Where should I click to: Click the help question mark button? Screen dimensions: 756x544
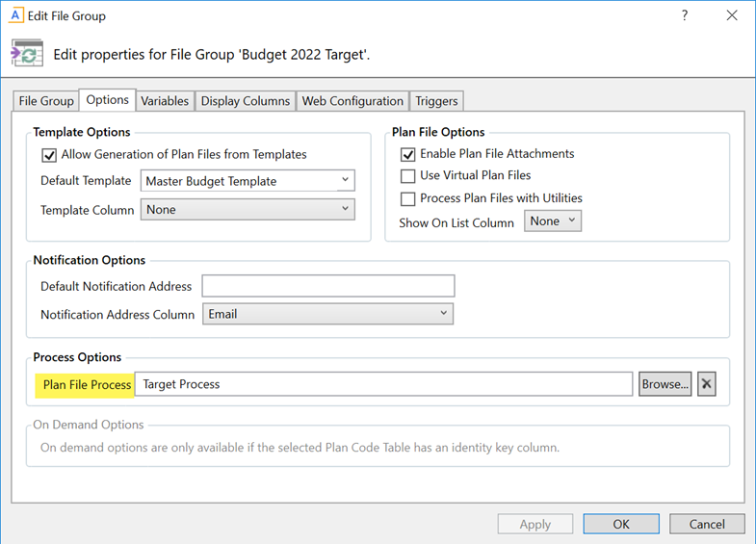coord(685,15)
